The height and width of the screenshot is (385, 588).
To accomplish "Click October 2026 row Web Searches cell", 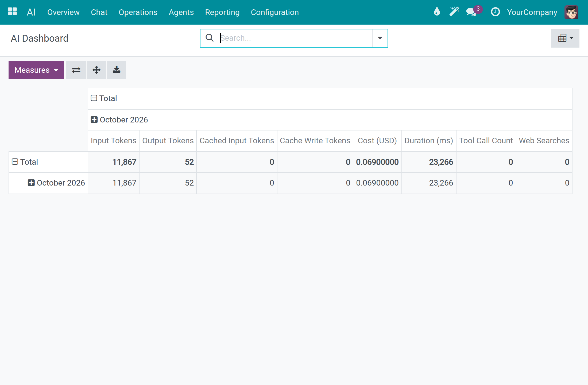I will (x=544, y=183).
